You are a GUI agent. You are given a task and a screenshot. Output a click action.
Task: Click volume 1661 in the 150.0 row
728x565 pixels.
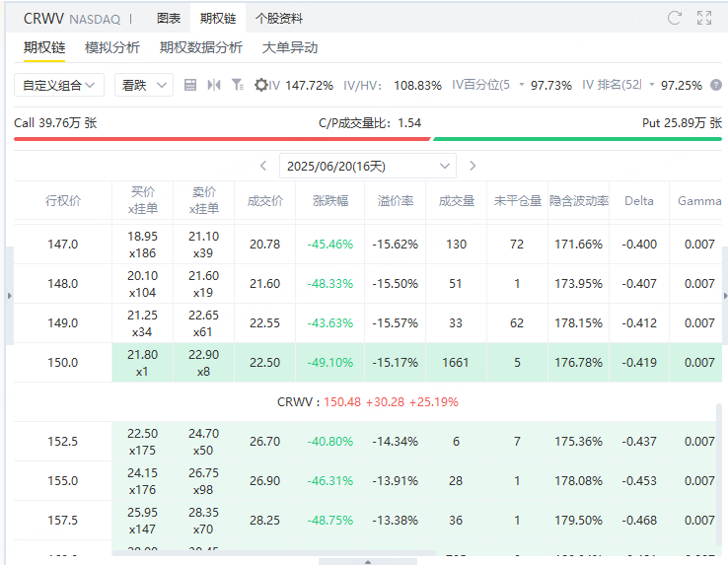456,363
